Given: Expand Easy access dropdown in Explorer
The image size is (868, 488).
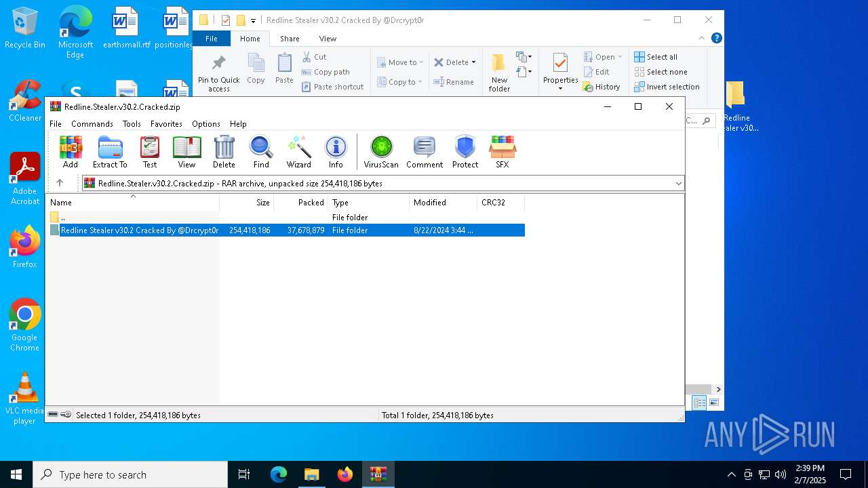Looking at the screenshot, I should (524, 71).
